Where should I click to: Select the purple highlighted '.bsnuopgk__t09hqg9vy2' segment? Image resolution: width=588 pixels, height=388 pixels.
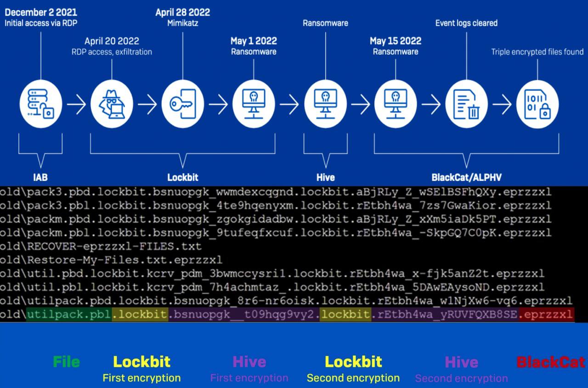(244, 315)
